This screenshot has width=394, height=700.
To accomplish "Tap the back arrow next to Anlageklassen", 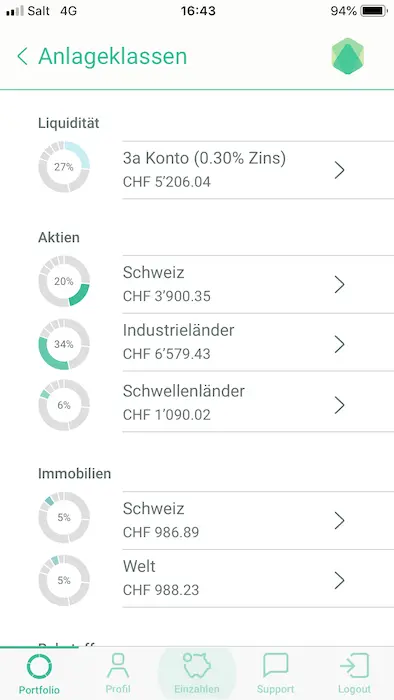I will [x=22, y=57].
